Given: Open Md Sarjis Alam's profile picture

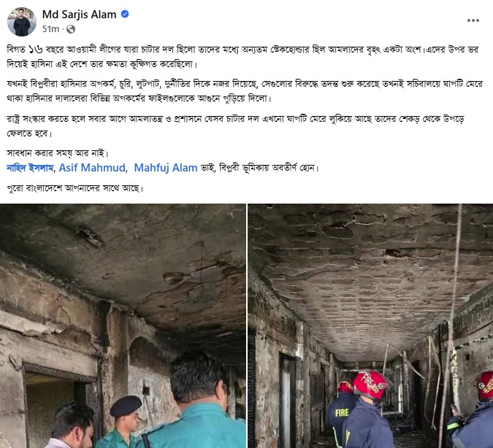Looking at the screenshot, I should (x=22, y=22).
